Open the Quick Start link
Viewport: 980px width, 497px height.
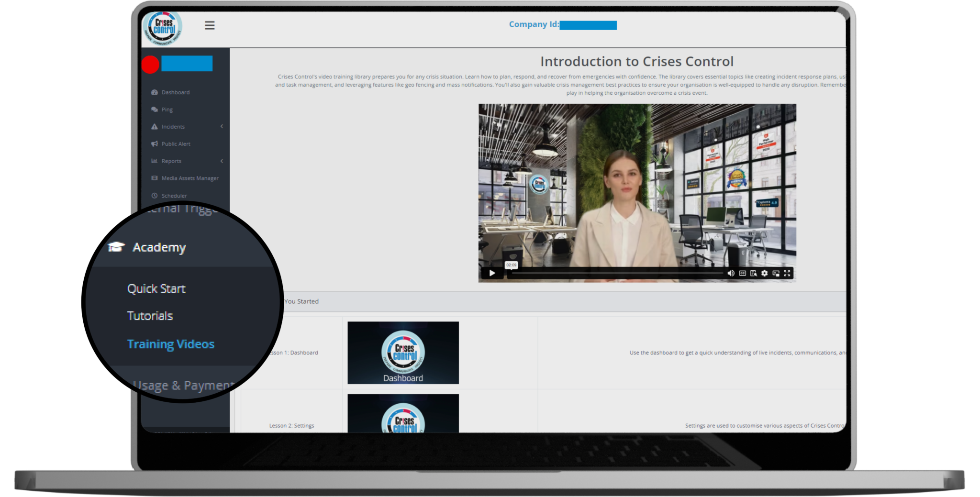(x=156, y=289)
